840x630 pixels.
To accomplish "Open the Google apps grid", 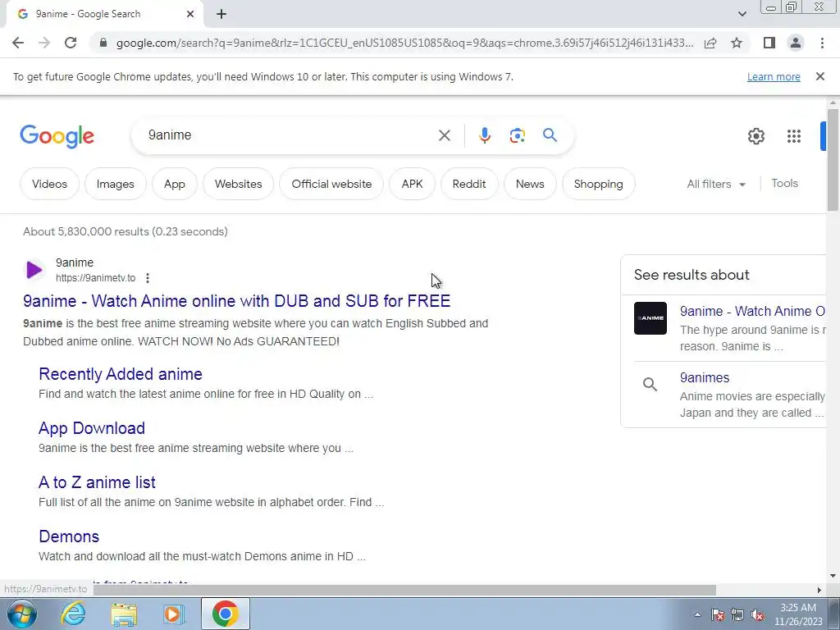I will tap(794, 136).
